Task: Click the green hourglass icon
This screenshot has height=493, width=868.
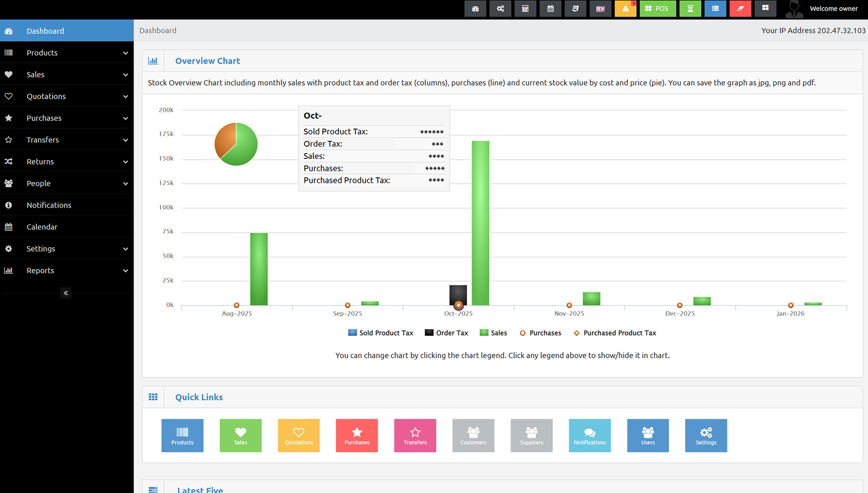Action: (x=690, y=9)
